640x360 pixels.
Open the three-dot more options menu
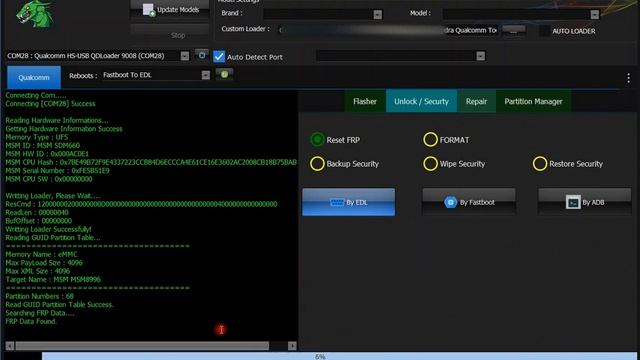(x=629, y=78)
